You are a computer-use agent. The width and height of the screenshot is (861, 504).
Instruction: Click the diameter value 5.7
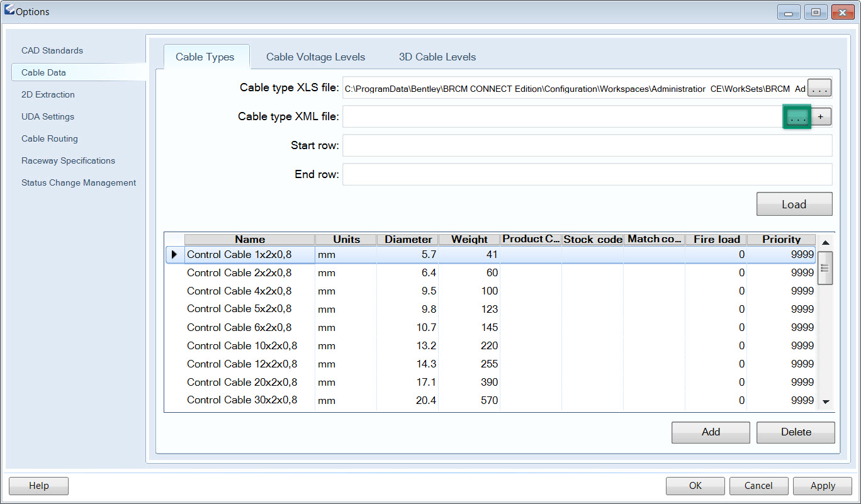coord(429,254)
